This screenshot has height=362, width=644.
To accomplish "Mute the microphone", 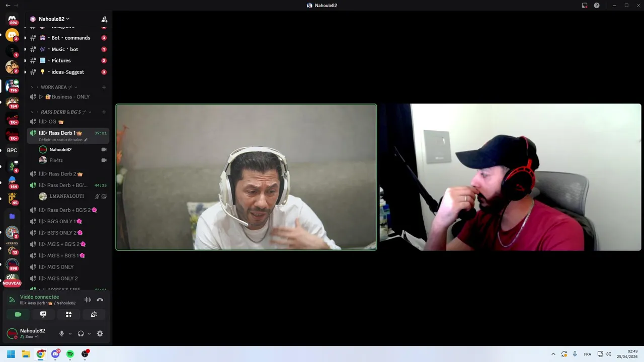I will pyautogui.click(x=62, y=333).
